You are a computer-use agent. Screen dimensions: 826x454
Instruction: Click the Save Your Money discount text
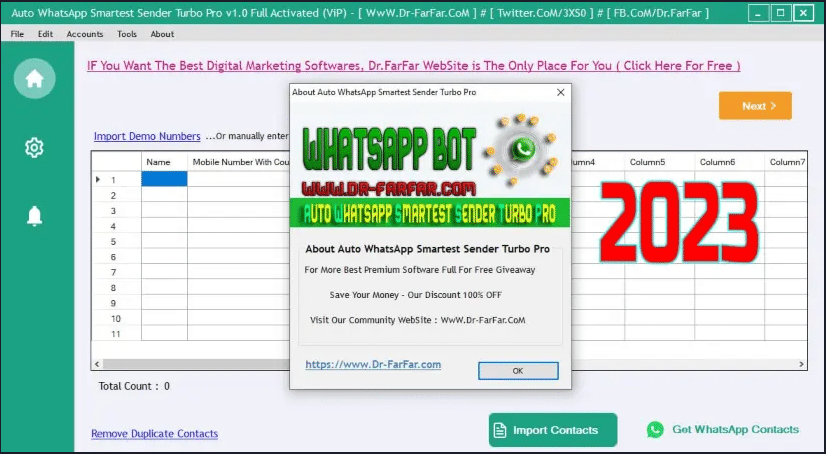pyautogui.click(x=416, y=295)
